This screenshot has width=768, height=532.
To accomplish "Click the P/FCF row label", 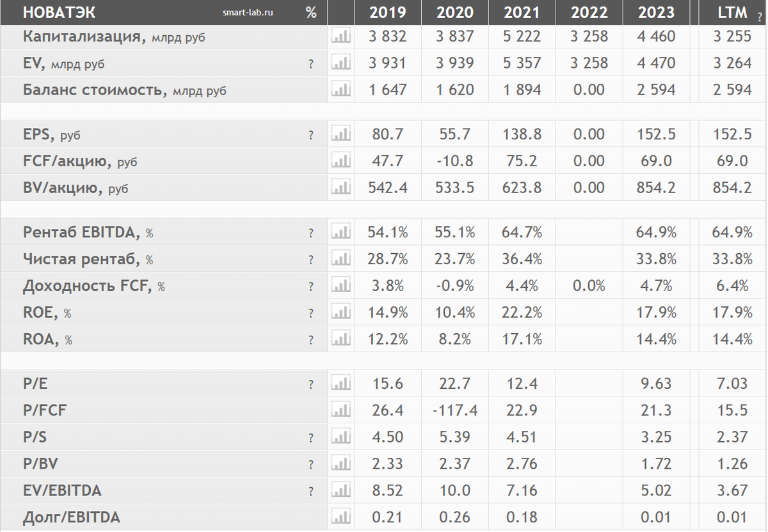I will [44, 411].
